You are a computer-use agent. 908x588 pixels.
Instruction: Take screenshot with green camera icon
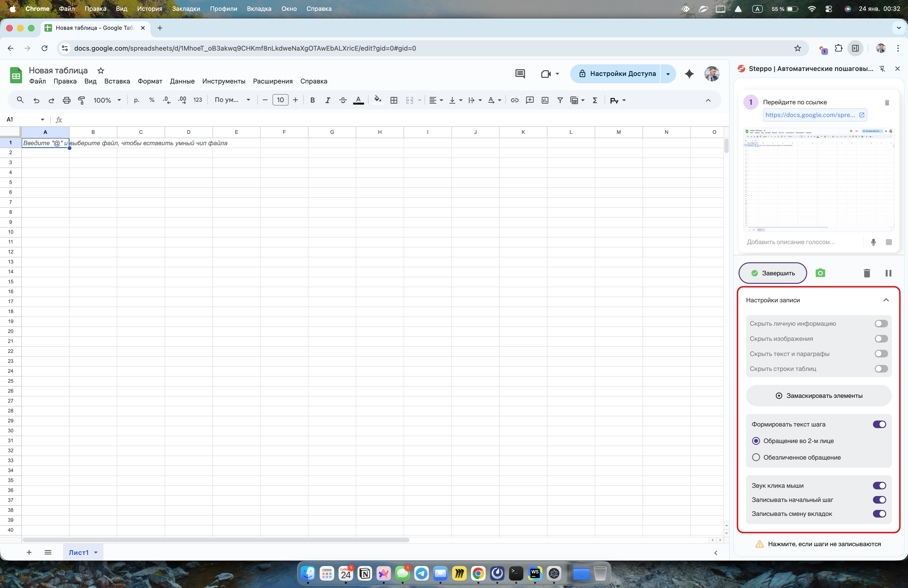tap(820, 273)
